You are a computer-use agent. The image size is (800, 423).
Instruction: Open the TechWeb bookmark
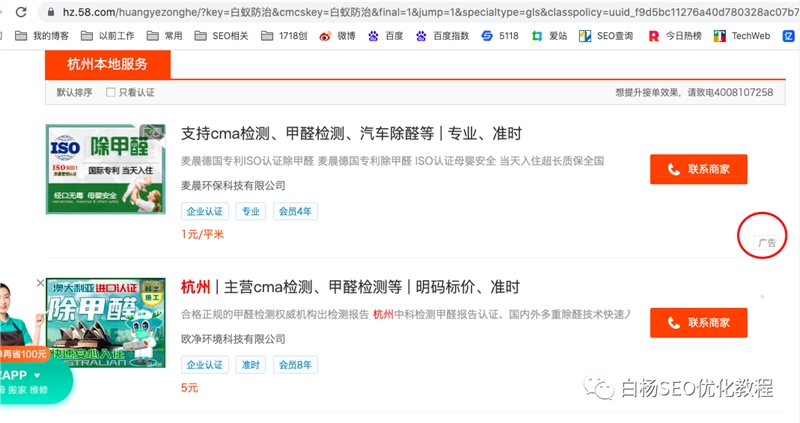(x=742, y=36)
